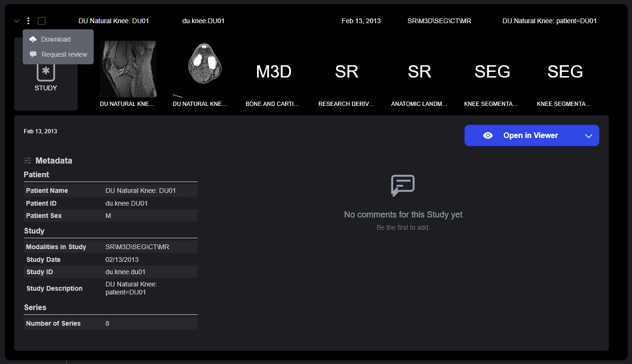Open the sagittal knee MR thumbnail

(x=128, y=69)
